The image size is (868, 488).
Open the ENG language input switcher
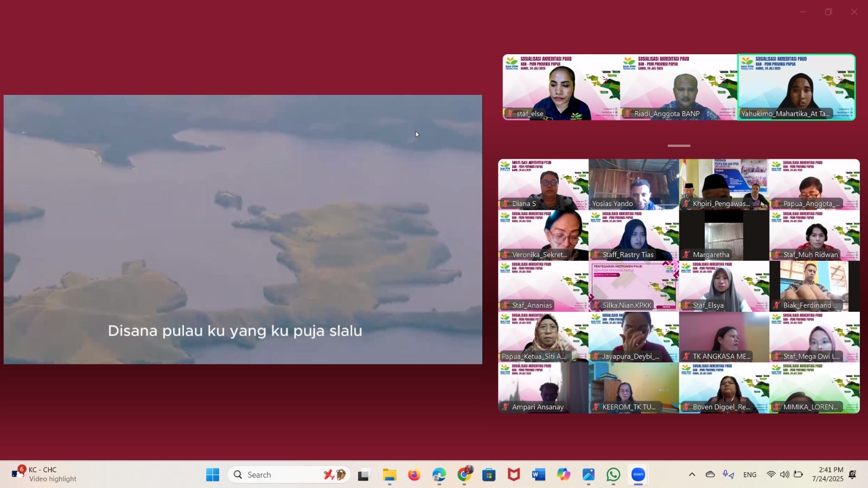click(x=750, y=474)
